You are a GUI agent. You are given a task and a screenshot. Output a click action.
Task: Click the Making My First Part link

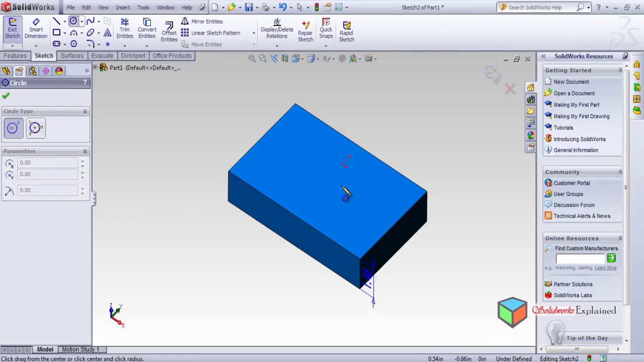tap(576, 105)
